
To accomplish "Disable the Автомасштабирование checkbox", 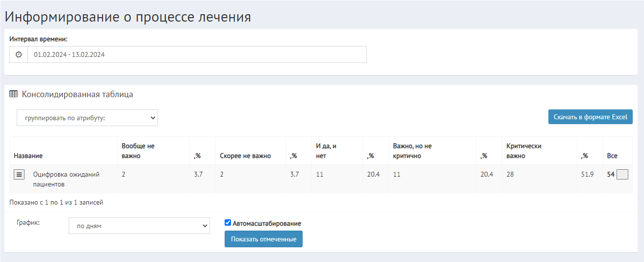I will tap(228, 223).
